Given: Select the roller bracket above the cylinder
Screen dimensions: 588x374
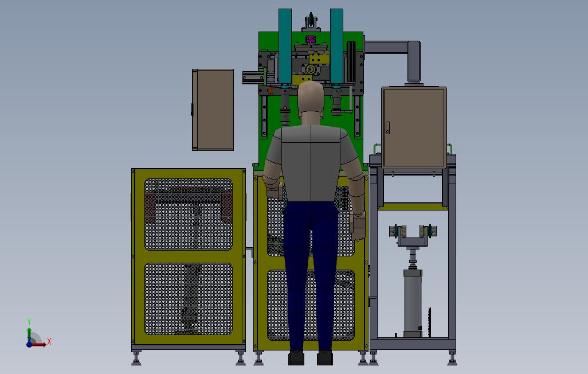Looking at the screenshot, I should pyautogui.click(x=413, y=235).
